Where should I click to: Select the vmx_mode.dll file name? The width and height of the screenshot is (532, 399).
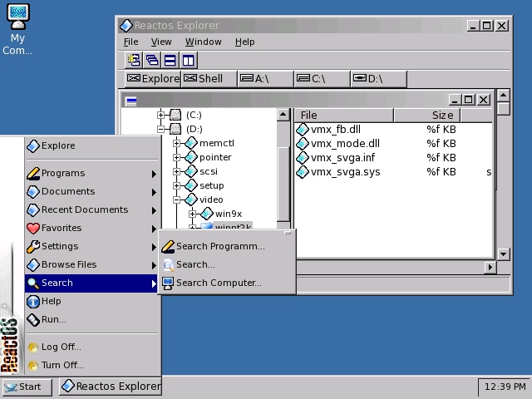click(345, 144)
